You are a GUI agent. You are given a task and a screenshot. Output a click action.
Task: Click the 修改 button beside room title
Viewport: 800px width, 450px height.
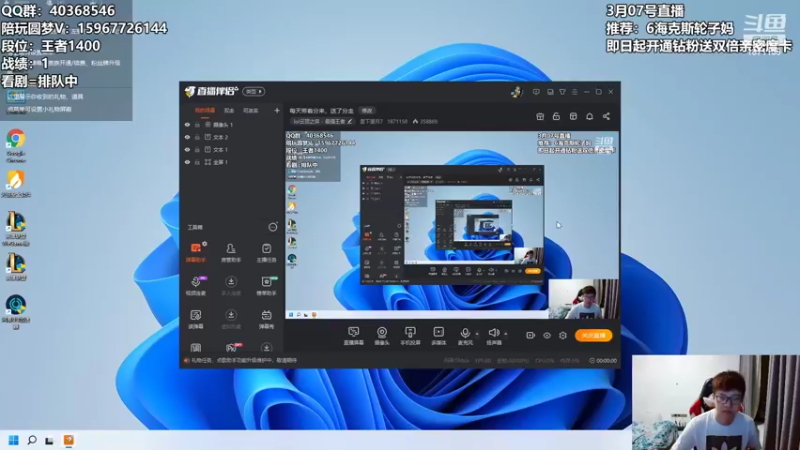(367, 110)
